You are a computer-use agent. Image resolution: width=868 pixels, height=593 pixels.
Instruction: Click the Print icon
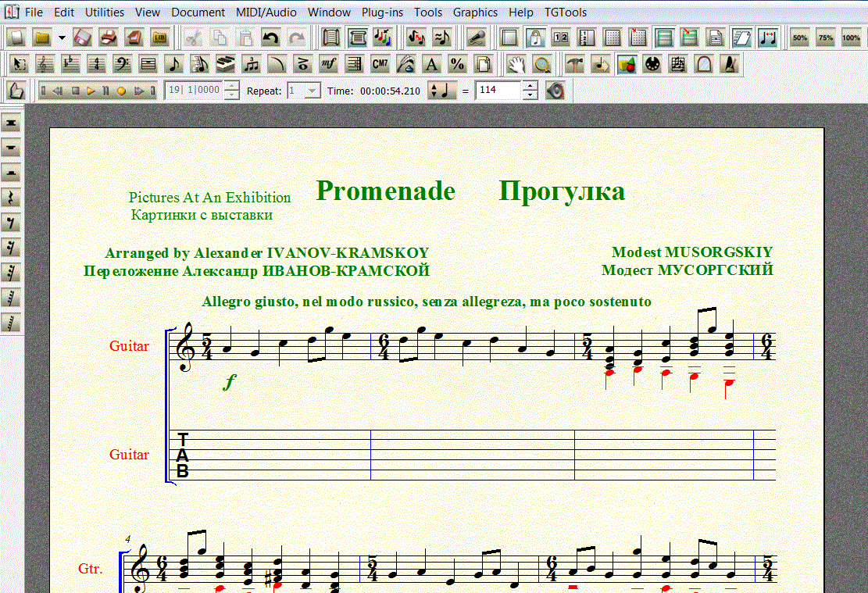(109, 38)
